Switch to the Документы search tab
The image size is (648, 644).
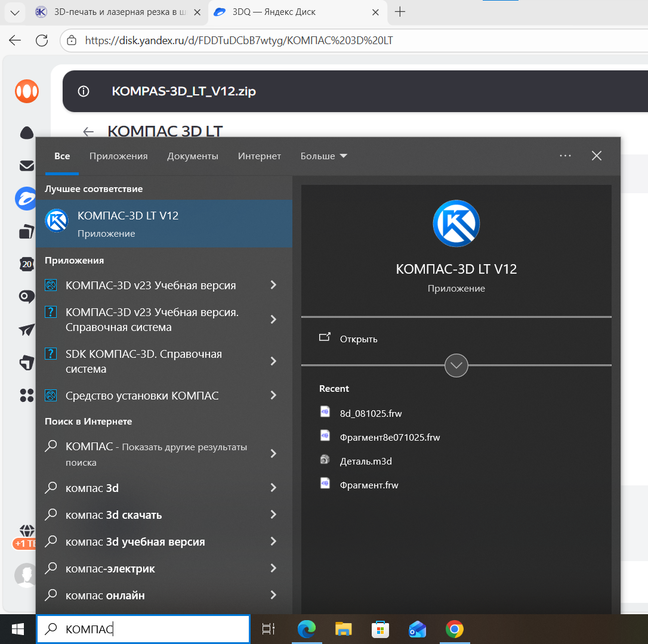193,156
